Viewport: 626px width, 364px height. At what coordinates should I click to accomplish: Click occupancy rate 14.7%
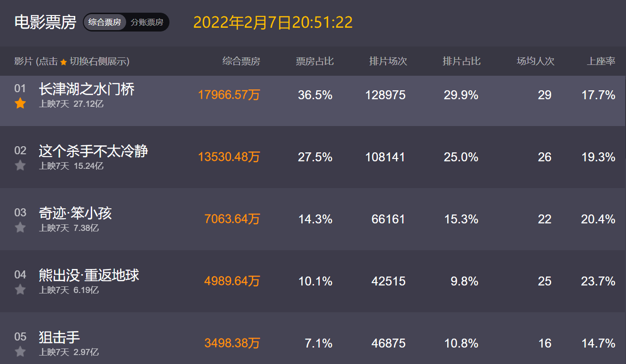click(598, 343)
